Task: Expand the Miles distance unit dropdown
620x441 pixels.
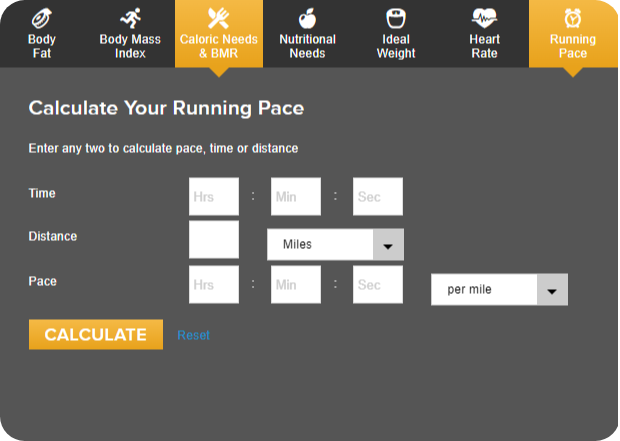Action: pyautogui.click(x=335, y=244)
